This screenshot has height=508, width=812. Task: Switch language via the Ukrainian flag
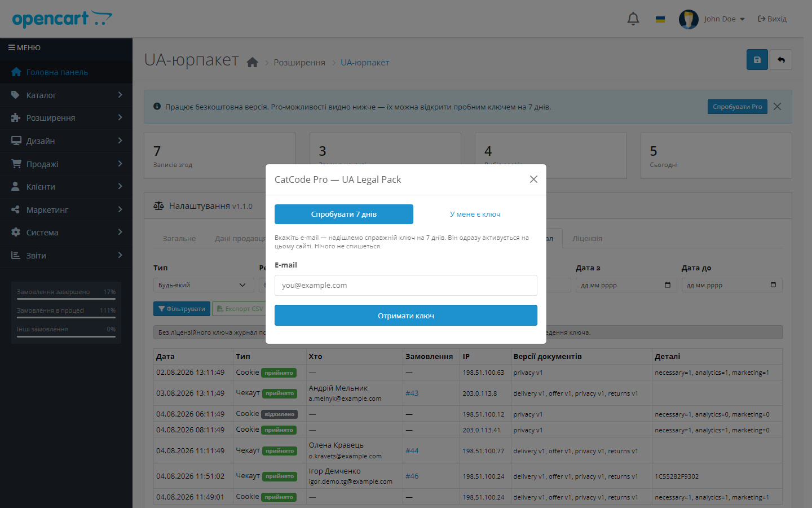[660, 19]
